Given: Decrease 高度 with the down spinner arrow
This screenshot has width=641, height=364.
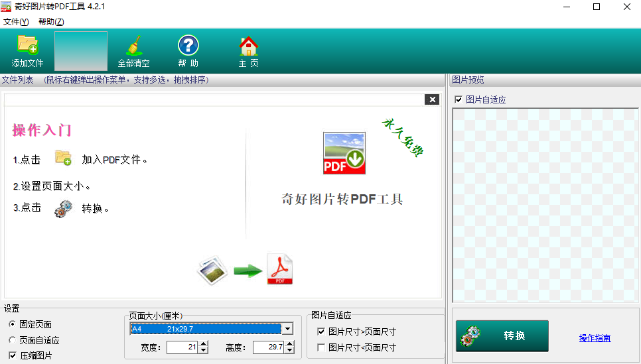Looking at the screenshot, I should (x=289, y=351).
